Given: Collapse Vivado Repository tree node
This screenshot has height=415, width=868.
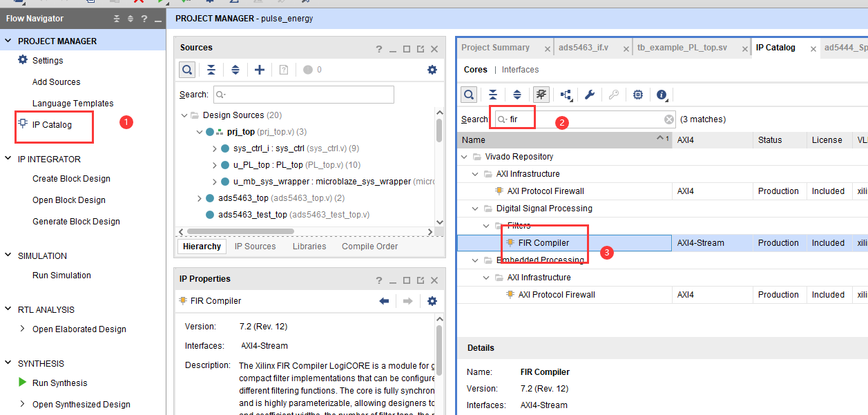Looking at the screenshot, I should pos(465,157).
